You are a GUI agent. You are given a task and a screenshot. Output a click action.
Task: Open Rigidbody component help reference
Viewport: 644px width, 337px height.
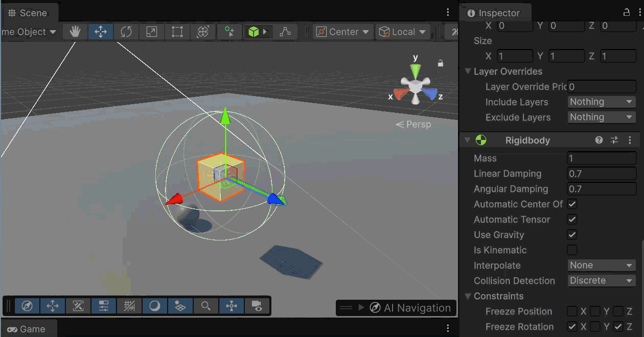coord(599,140)
